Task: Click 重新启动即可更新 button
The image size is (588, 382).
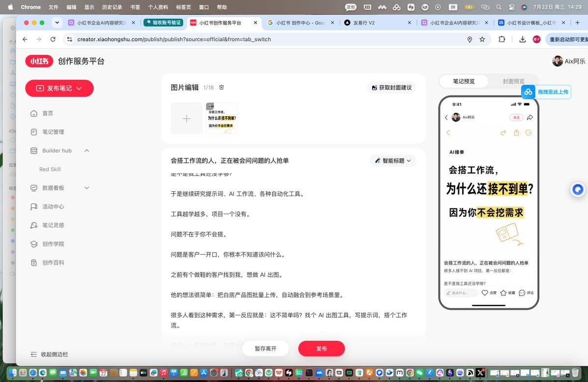Action: (566, 39)
